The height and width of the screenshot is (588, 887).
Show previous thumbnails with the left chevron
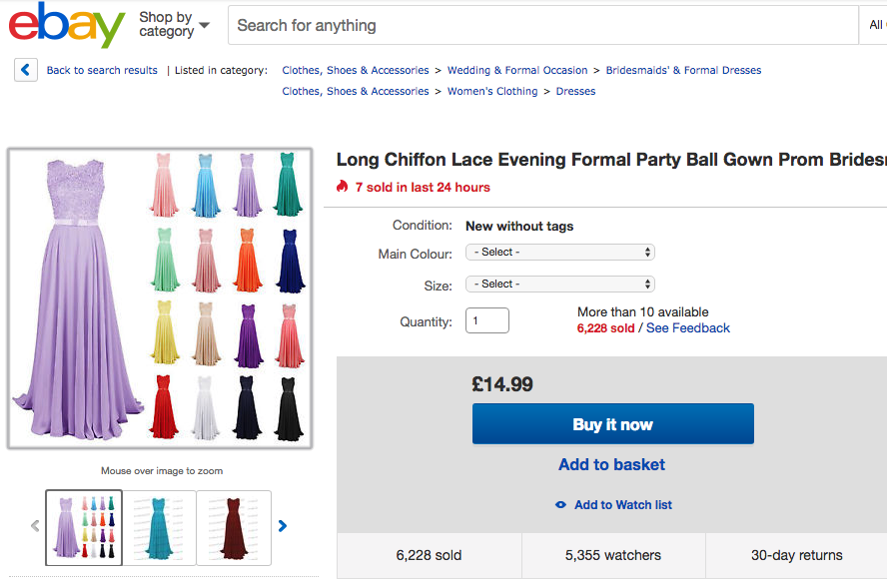[35, 526]
